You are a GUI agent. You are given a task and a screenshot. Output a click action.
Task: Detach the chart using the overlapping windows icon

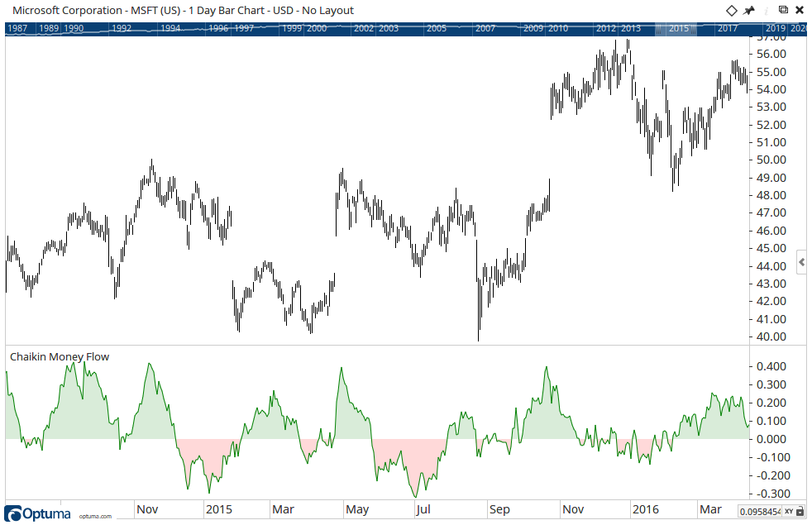[x=784, y=10]
